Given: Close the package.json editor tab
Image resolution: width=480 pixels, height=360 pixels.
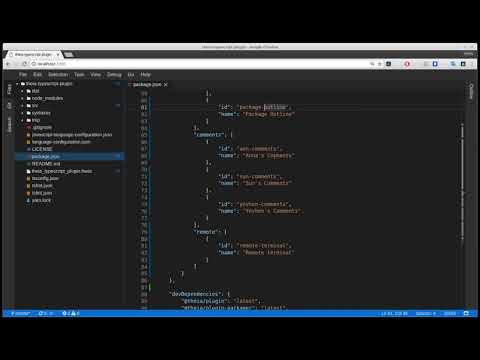Looking at the screenshot, I should (x=166, y=85).
